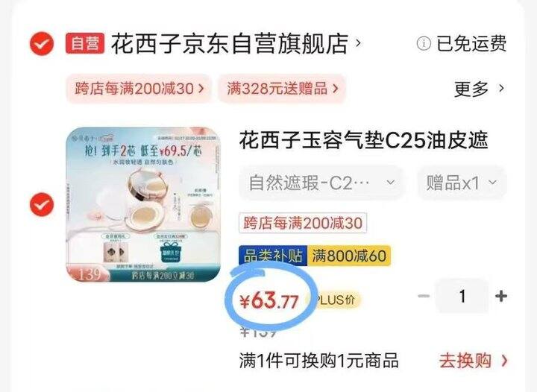This screenshot has width=537, height=392.
Task: Open the product thumbnail image
Action: tap(143, 204)
